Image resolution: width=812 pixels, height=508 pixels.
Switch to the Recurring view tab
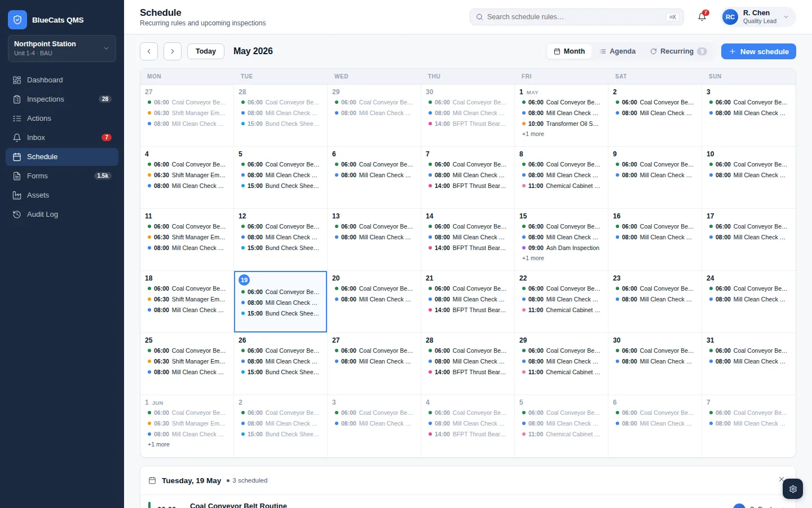click(678, 51)
